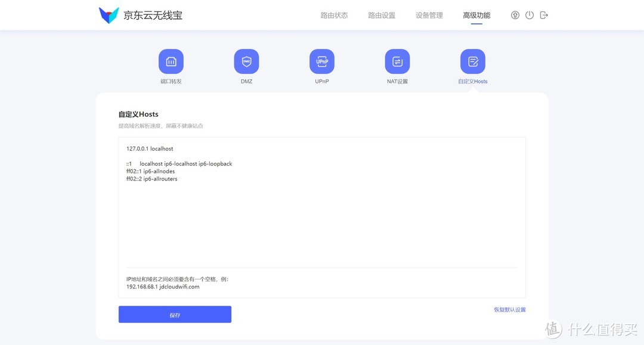Open the UPnP configuration icon
This screenshot has width=644, height=345.
pyautogui.click(x=322, y=60)
